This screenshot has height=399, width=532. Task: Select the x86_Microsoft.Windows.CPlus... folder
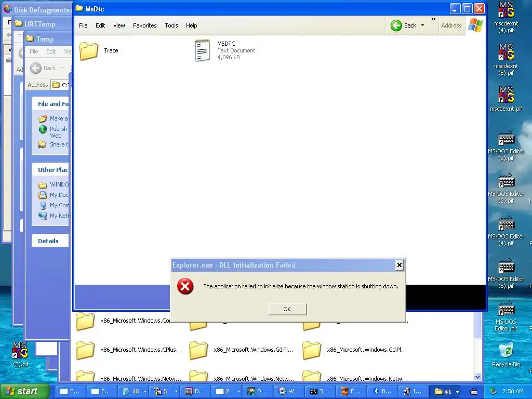(x=129, y=350)
